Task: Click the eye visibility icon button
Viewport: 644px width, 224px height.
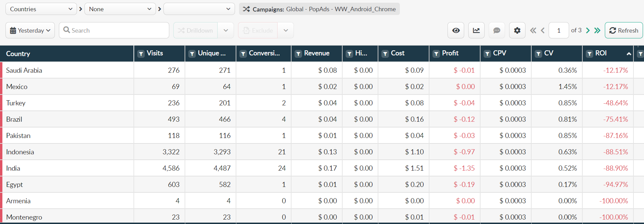Action: [456, 30]
